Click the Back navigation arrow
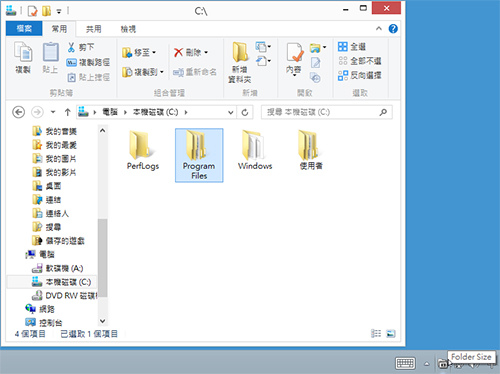 tap(19, 112)
